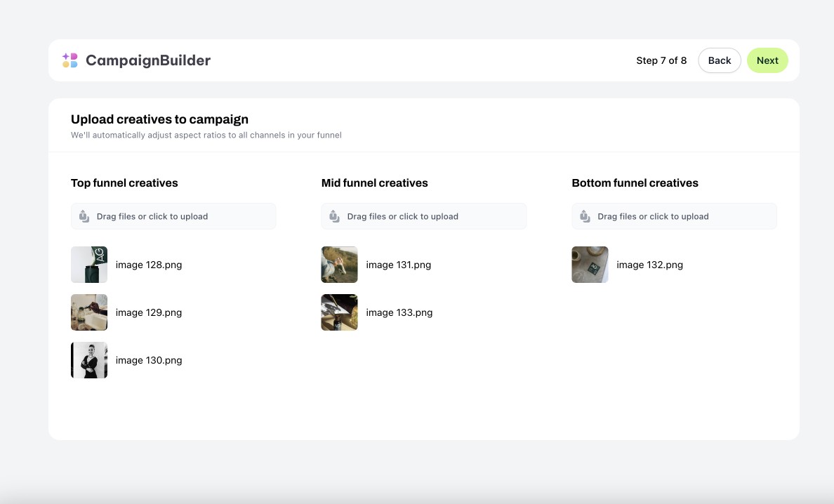Click the upload icon under Mid funnel creatives

click(333, 216)
